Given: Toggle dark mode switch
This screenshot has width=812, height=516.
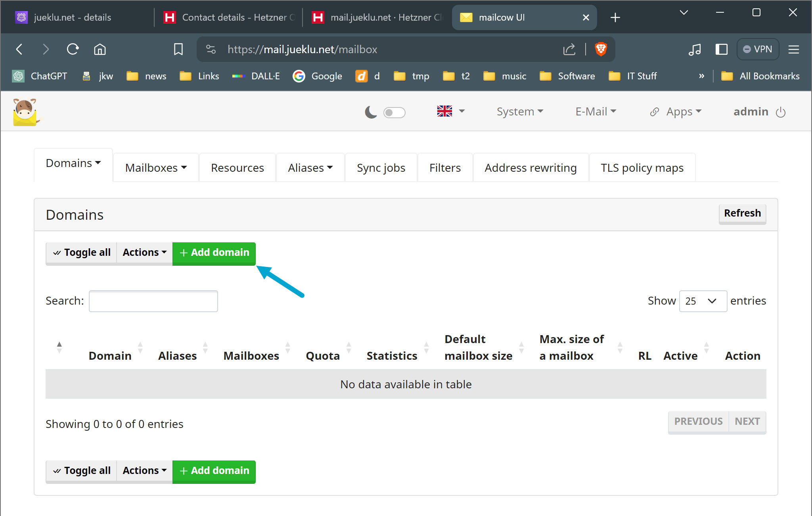Looking at the screenshot, I should [394, 113].
